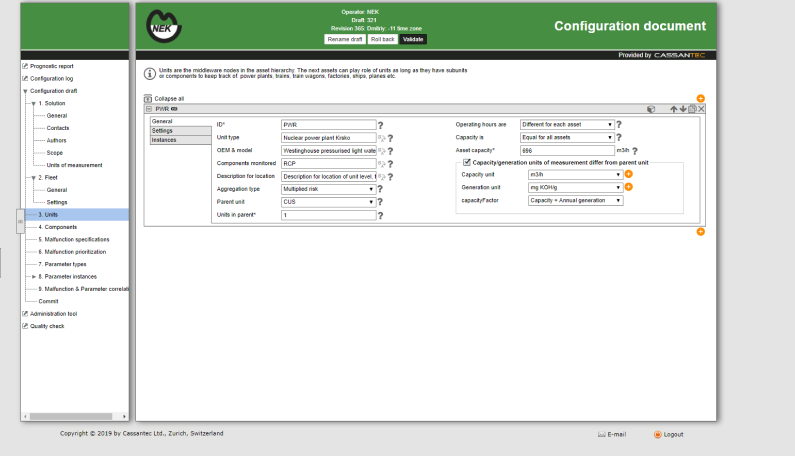The width and height of the screenshot is (795, 456).
Task: Open 7. Parameter types
Action: (x=62, y=264)
